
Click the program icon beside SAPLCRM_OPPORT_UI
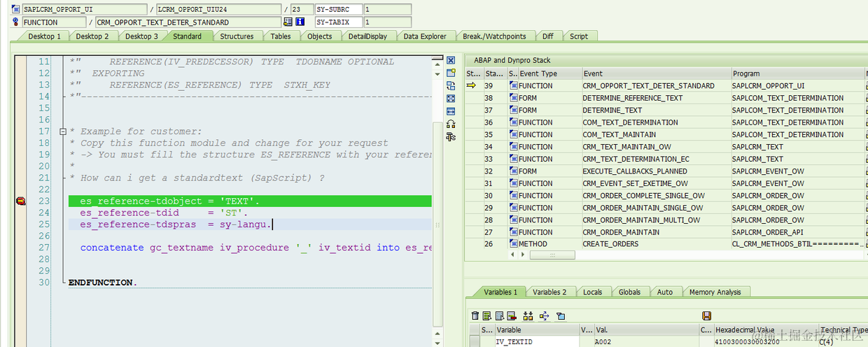[16, 10]
